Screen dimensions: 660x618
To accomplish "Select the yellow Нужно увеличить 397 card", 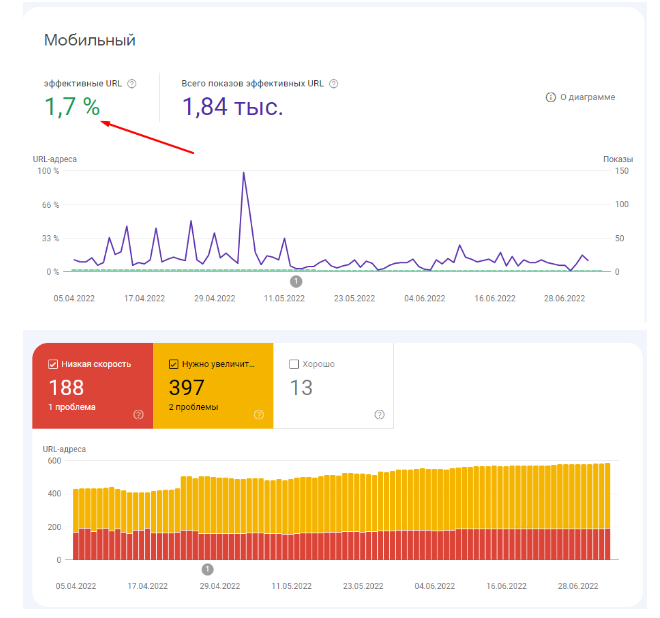I will click(213, 386).
